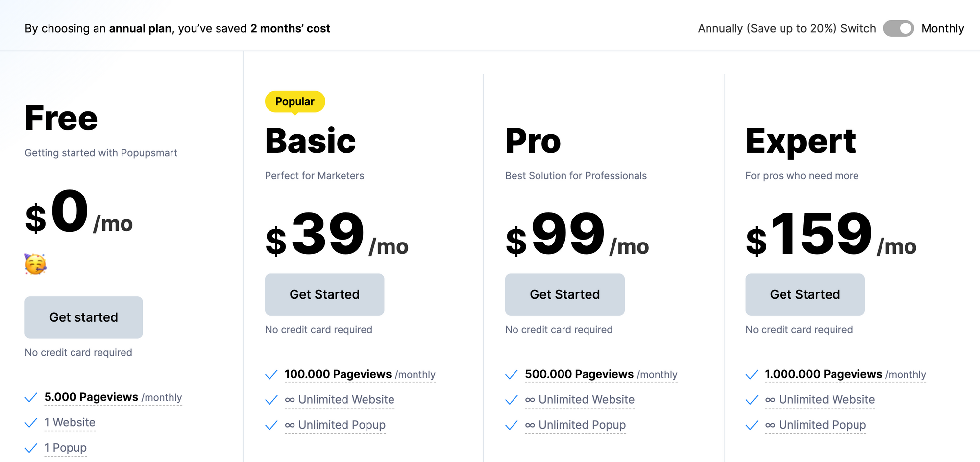Screen dimensions: 980x462
Task: Click the checkmark next to 1 Website
Action: 30,422
